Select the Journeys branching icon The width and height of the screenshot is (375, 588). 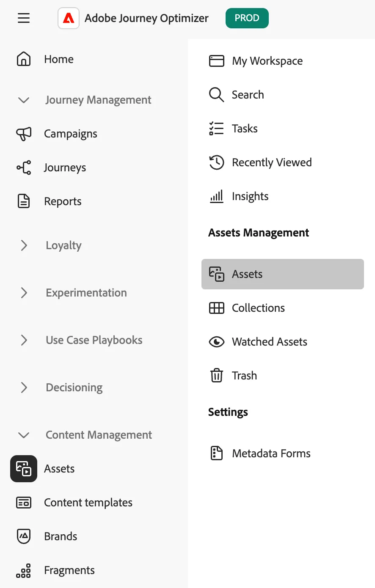tap(24, 168)
